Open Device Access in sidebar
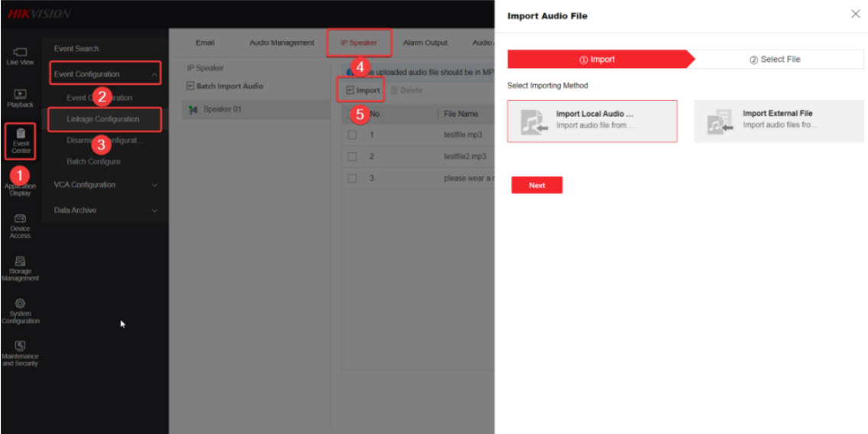This screenshot has height=434, width=868. pos(21,225)
